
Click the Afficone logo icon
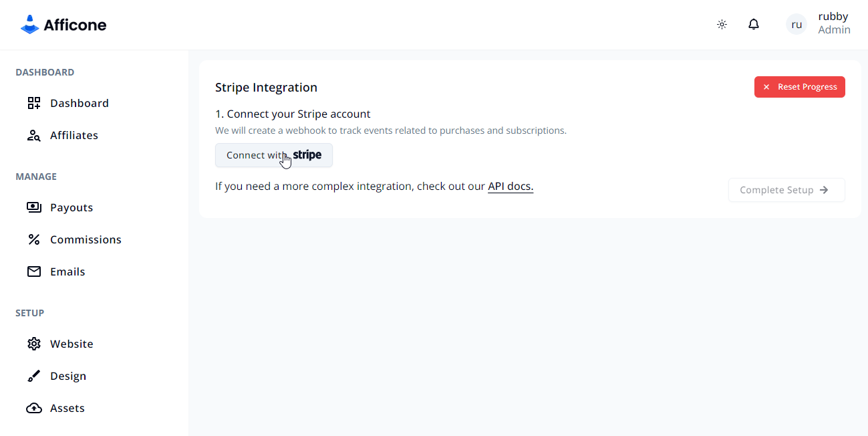[30, 25]
